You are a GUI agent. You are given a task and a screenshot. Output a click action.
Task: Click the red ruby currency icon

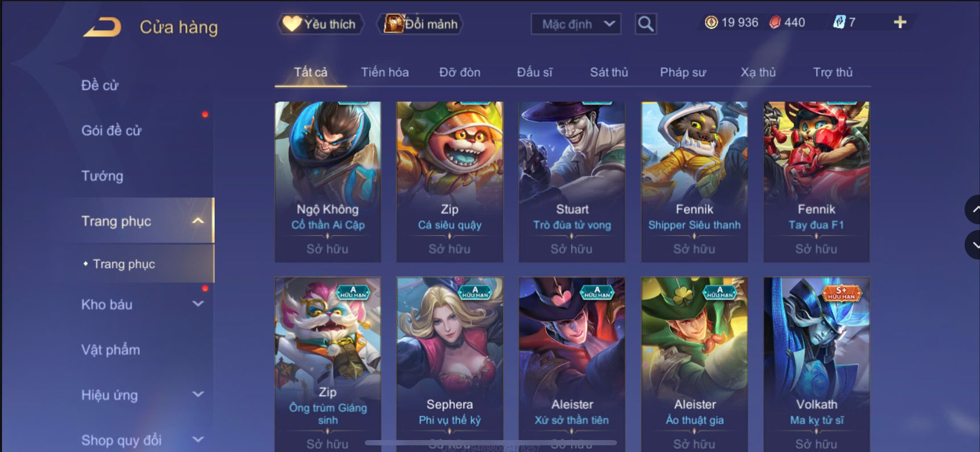775,22
